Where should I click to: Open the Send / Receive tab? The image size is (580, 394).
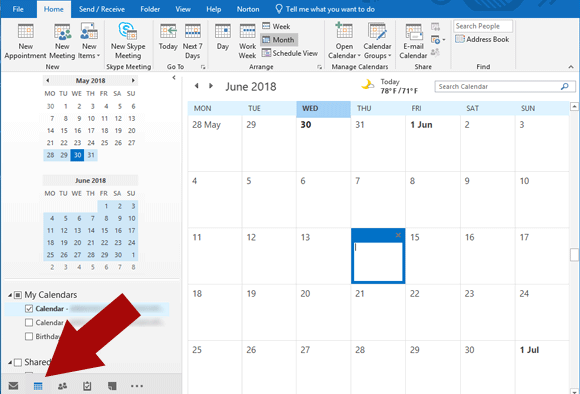point(102,9)
